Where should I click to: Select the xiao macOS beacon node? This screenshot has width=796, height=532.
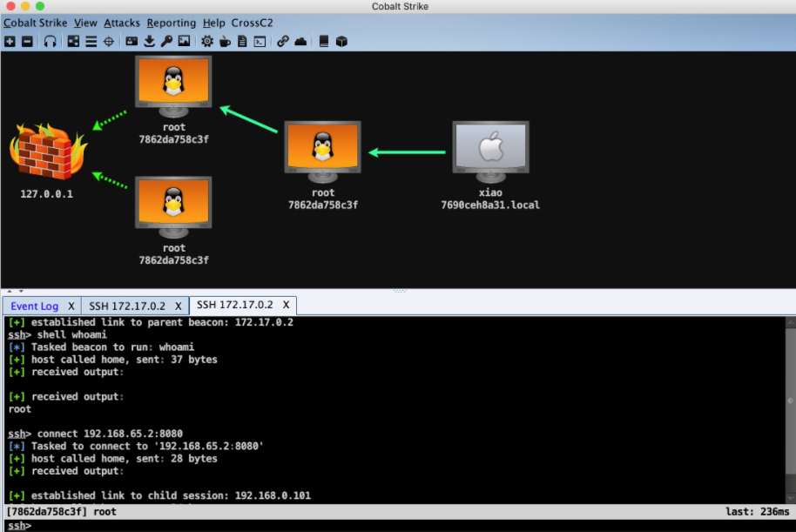click(x=490, y=152)
